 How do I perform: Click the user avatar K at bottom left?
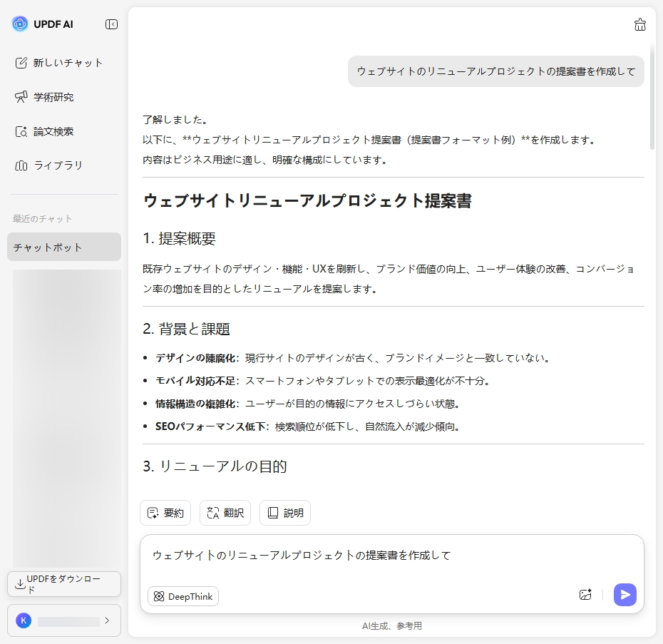pos(24,620)
